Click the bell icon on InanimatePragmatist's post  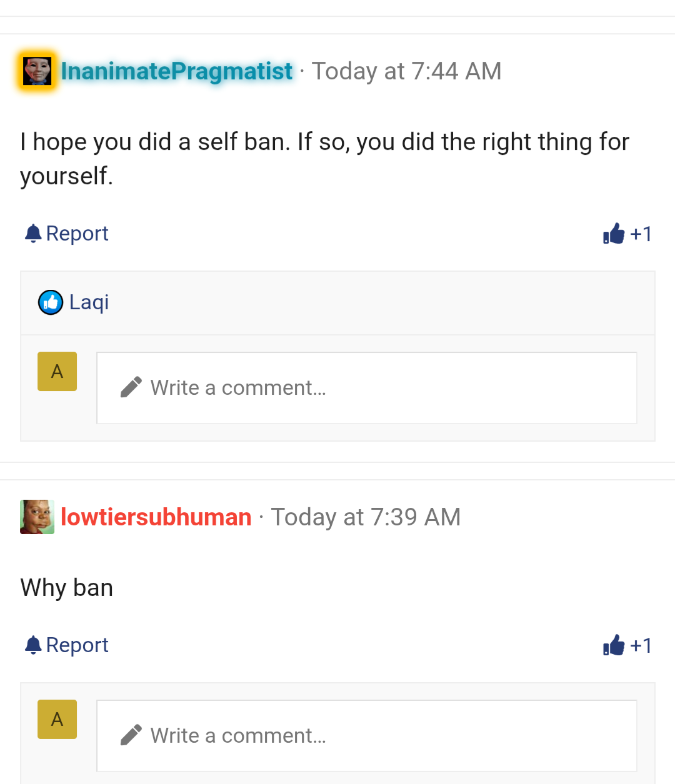click(33, 234)
